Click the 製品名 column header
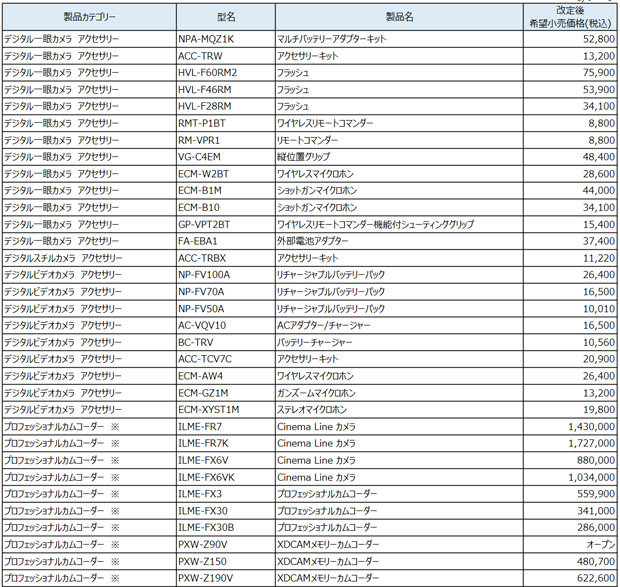The image size is (620, 587). [399, 17]
